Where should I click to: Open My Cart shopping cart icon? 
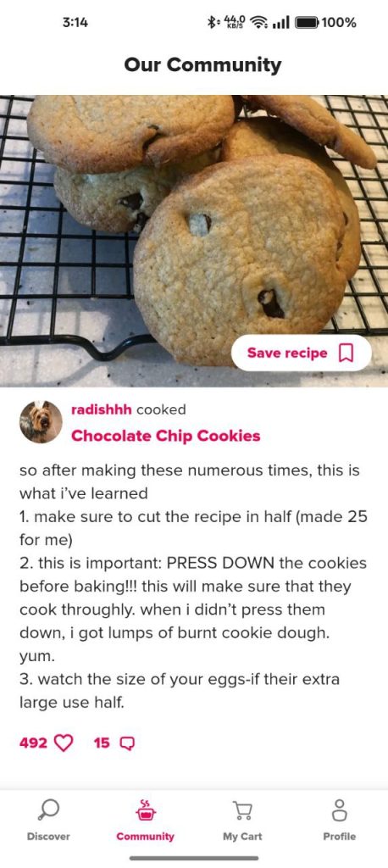242,810
